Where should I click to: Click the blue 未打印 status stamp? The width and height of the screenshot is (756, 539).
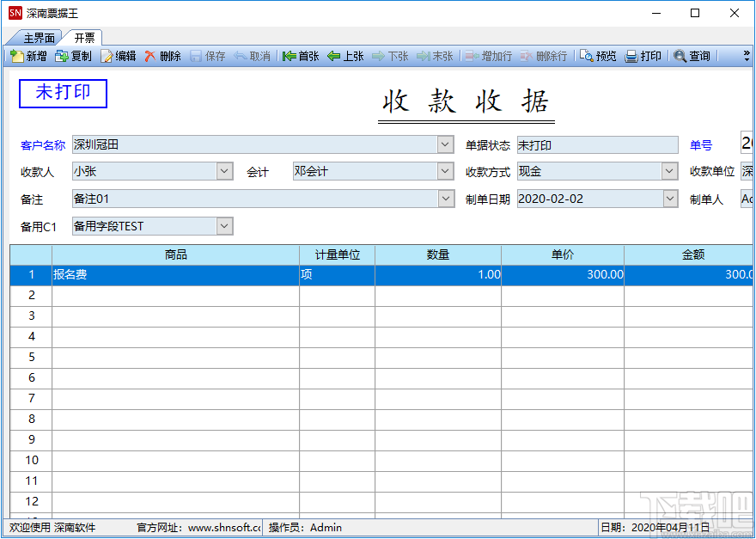pyautogui.click(x=63, y=93)
